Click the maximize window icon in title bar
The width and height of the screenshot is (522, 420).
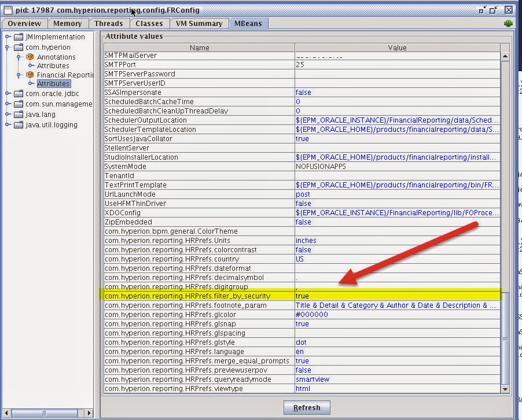tap(494, 10)
